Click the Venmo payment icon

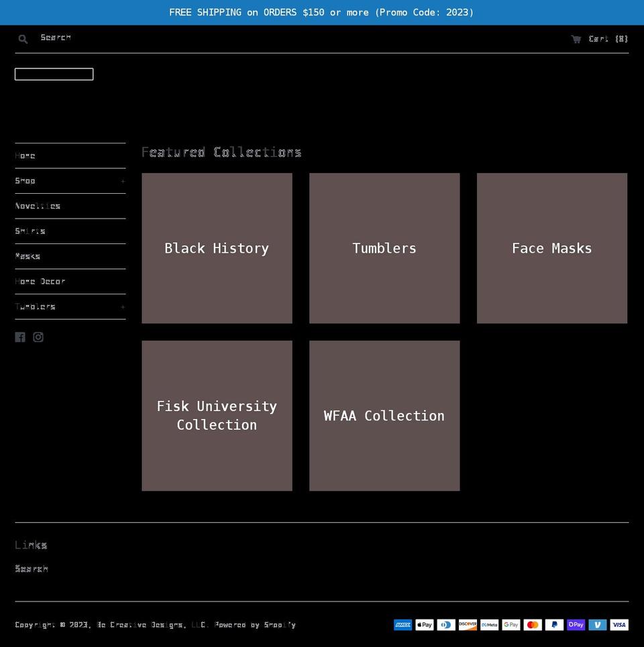(598, 625)
